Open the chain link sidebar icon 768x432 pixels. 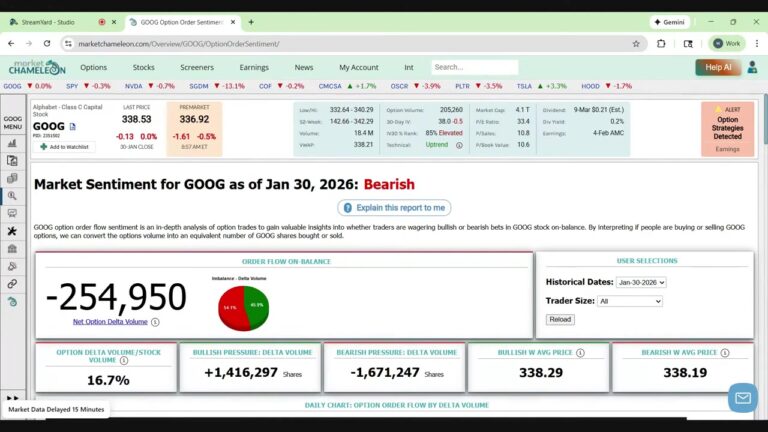coord(12,284)
